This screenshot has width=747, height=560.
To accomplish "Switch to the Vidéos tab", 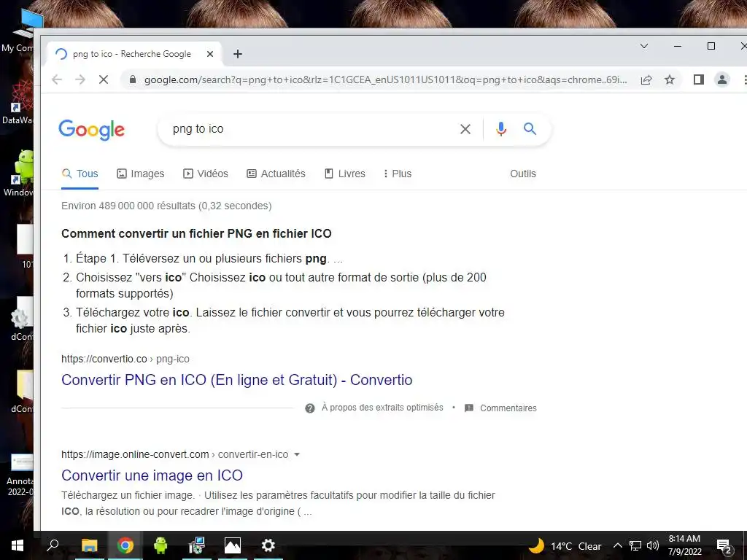I will click(x=206, y=174).
